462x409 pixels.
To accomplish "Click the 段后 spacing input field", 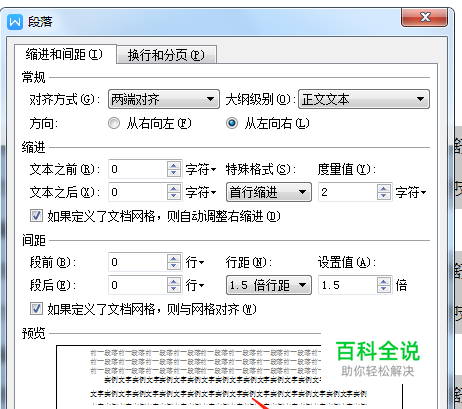I will [137, 285].
